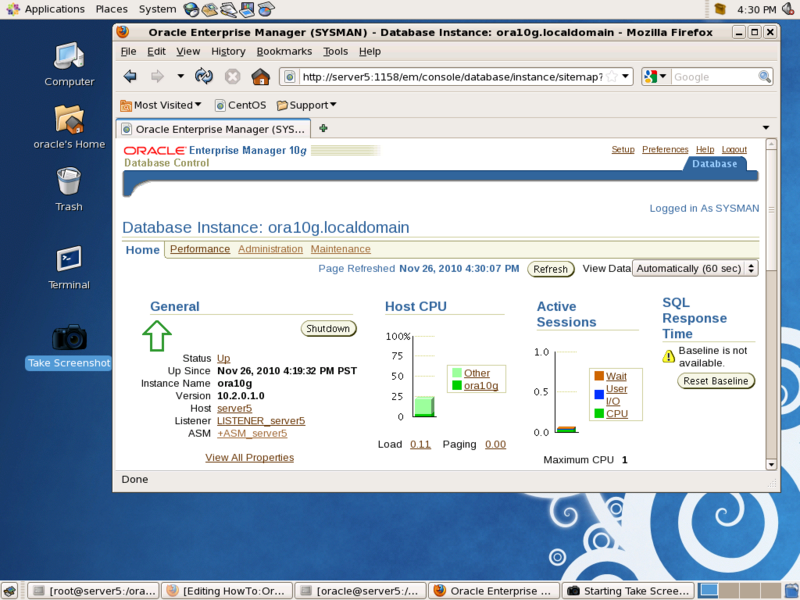This screenshot has height=600, width=800.
Task: Open the History menu
Action: coord(228,51)
